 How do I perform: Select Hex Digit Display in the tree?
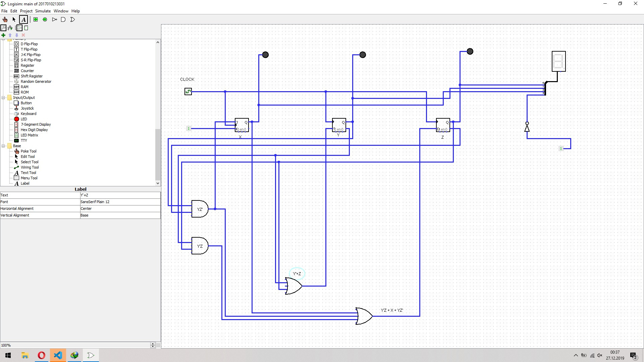click(x=34, y=130)
